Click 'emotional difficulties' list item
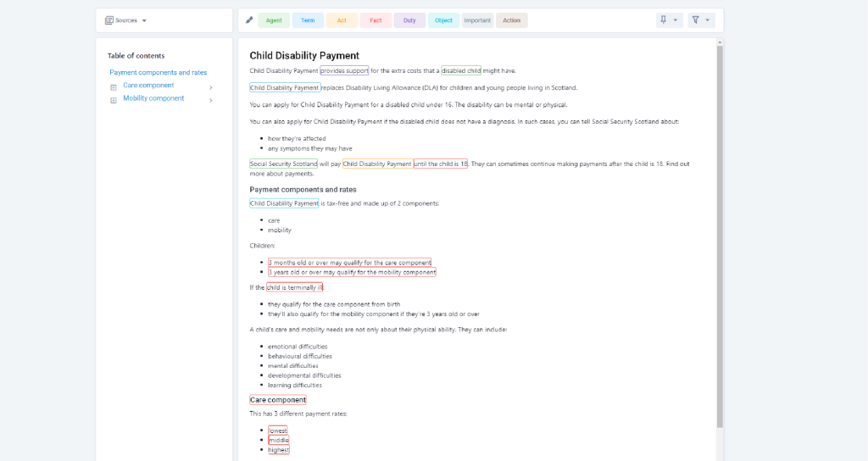The height and width of the screenshot is (461, 868). click(298, 347)
